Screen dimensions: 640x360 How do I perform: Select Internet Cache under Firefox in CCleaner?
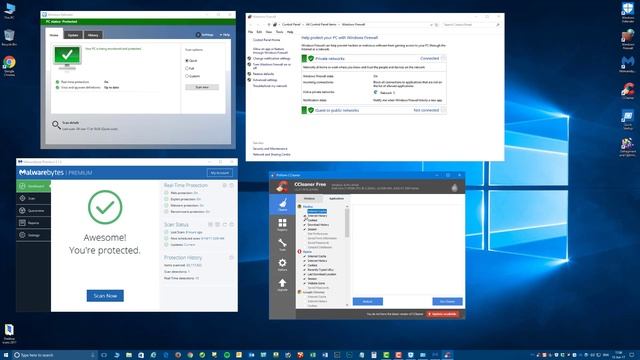(x=317, y=211)
